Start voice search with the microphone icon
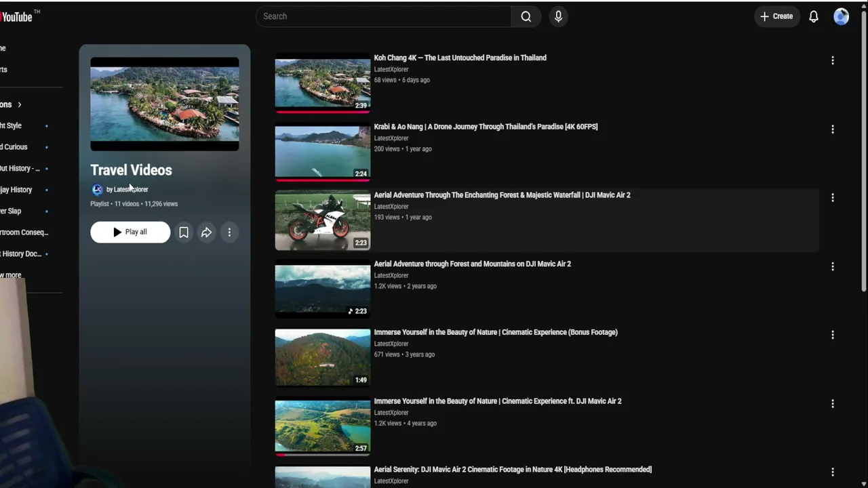Screen dimensions: 868x488 (558, 16)
